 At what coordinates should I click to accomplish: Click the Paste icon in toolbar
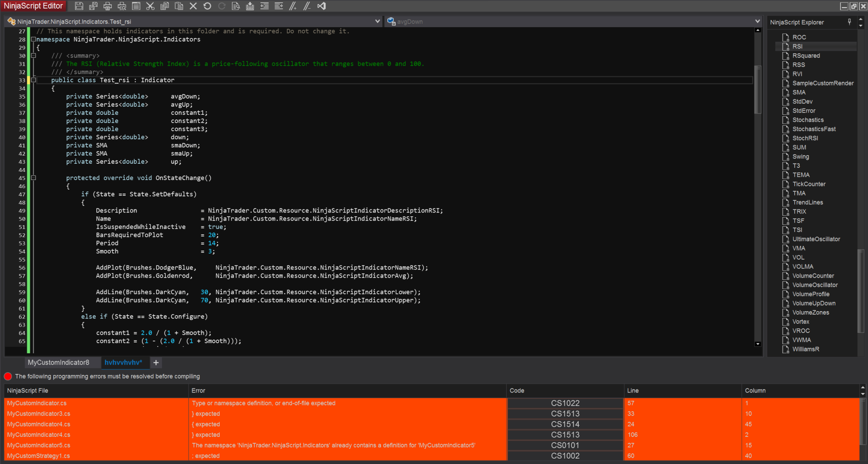click(x=179, y=6)
